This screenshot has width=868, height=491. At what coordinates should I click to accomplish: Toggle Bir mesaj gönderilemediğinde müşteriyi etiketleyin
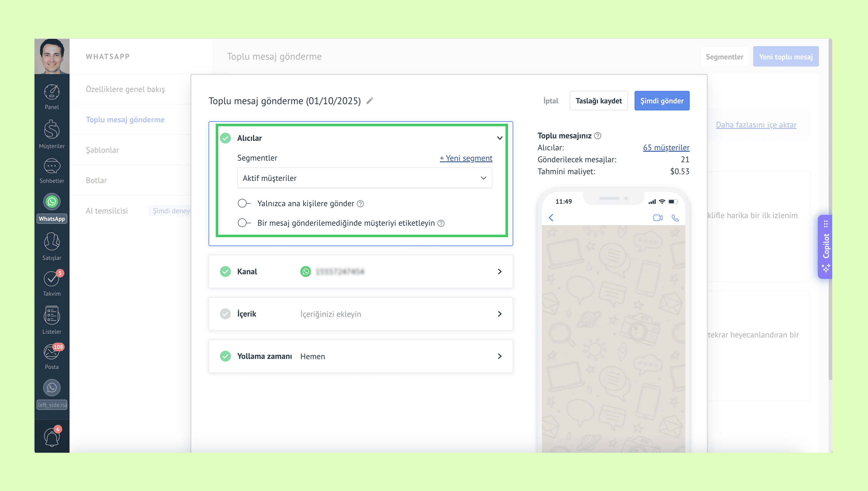[x=244, y=223]
